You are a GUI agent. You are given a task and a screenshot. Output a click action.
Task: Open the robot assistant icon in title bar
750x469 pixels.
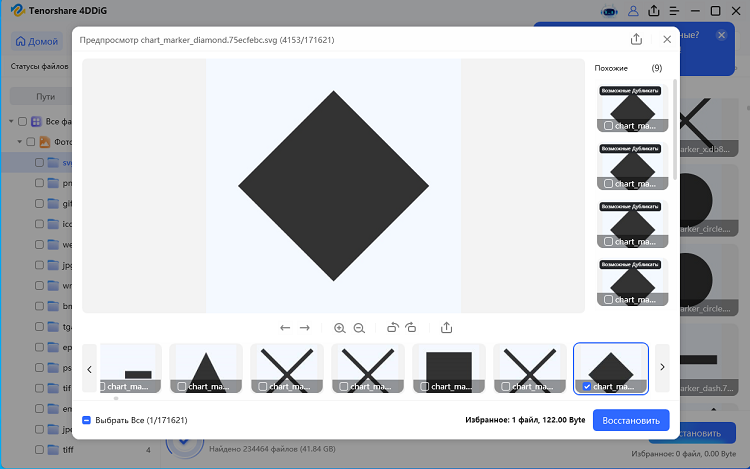coord(609,11)
